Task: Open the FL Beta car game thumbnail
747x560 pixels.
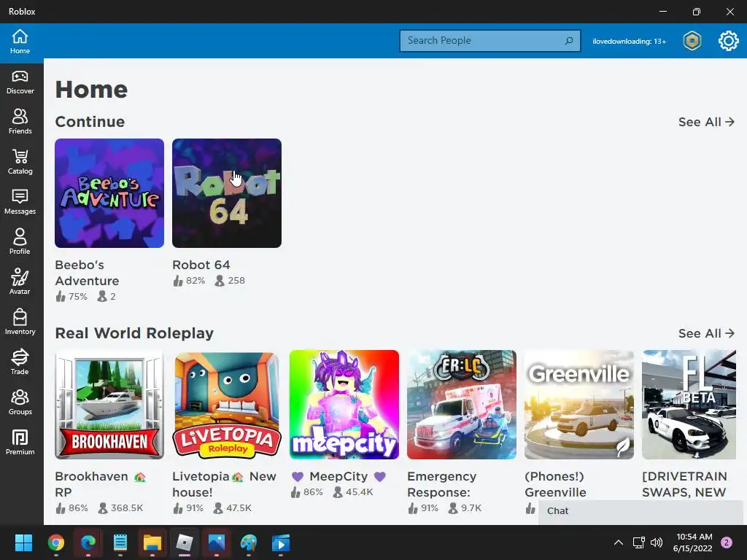Action: coord(689,405)
